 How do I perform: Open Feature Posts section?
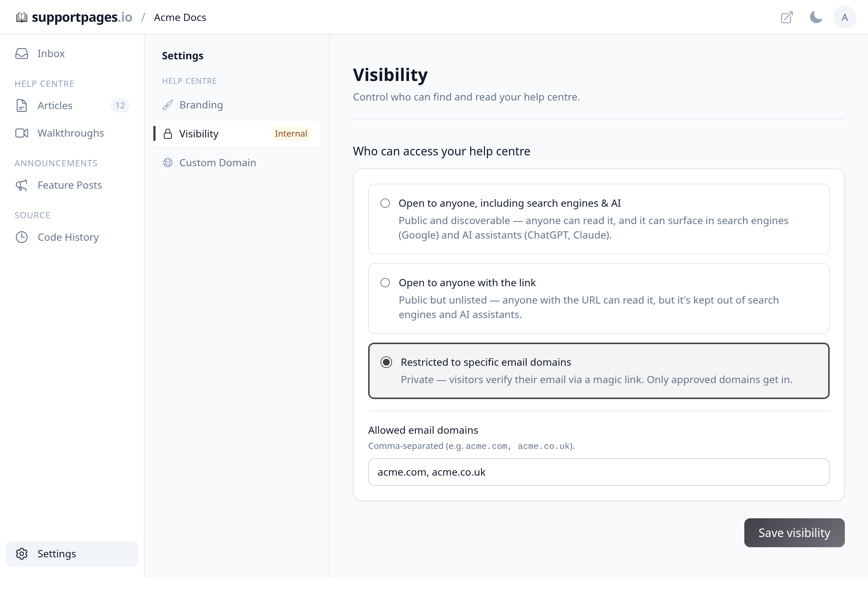pyautogui.click(x=72, y=185)
